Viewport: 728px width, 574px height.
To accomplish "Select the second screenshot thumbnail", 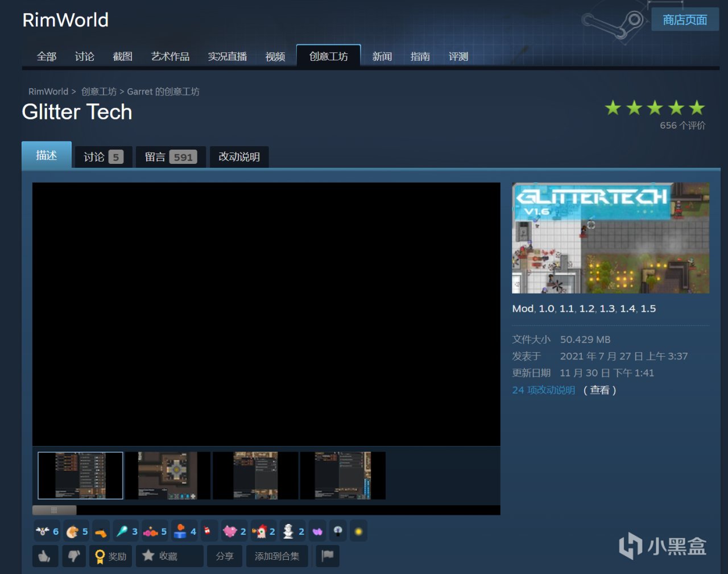I will coord(168,476).
